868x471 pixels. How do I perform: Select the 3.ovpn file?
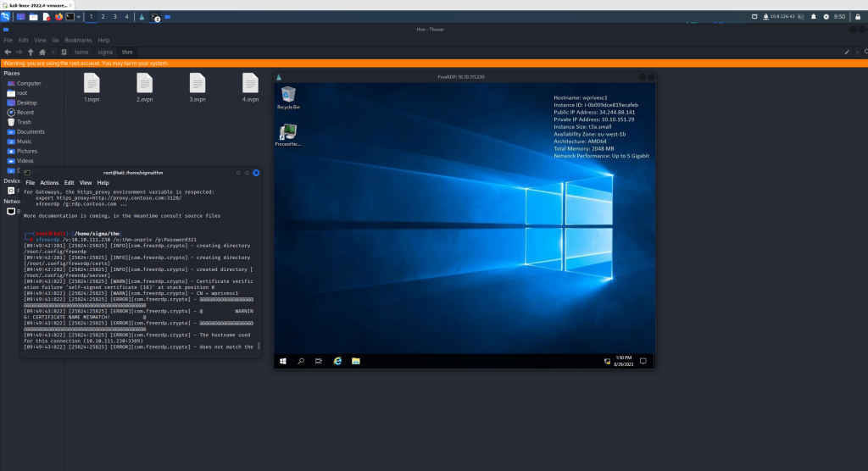[198, 87]
